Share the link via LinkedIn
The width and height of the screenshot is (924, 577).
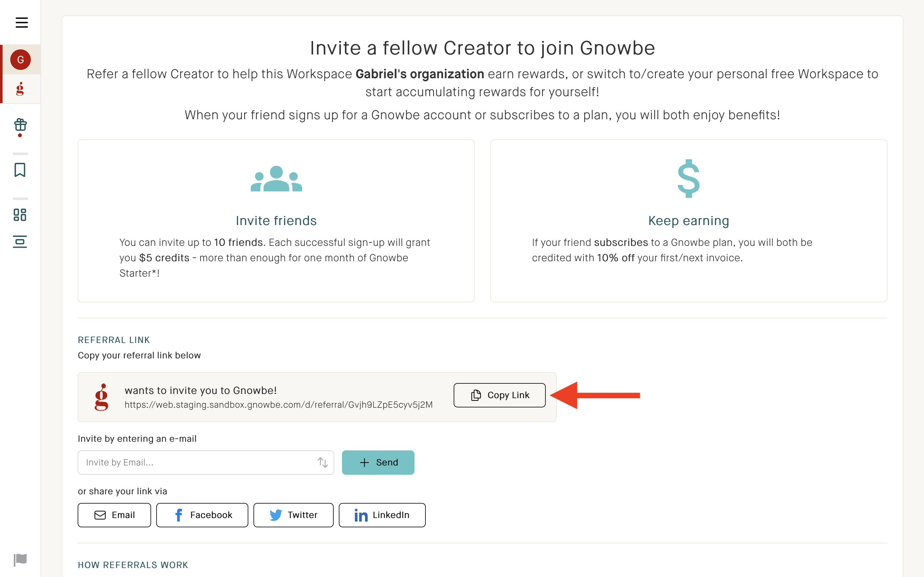(x=382, y=515)
